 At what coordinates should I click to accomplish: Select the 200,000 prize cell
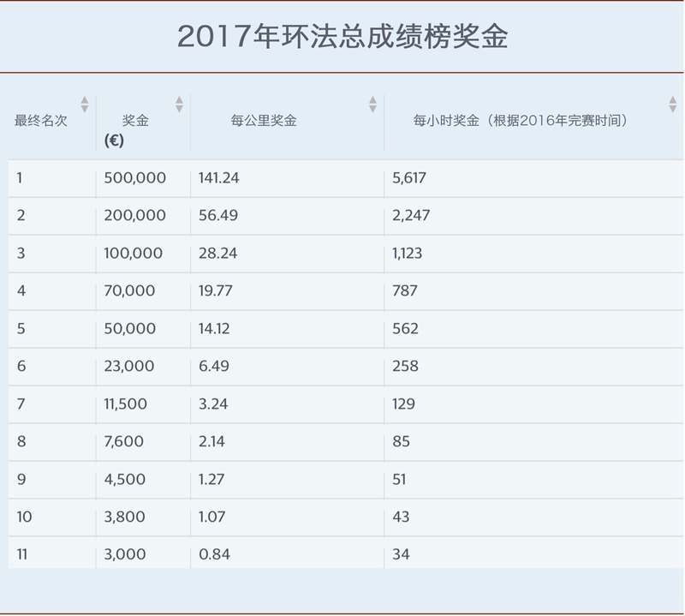click(x=134, y=216)
